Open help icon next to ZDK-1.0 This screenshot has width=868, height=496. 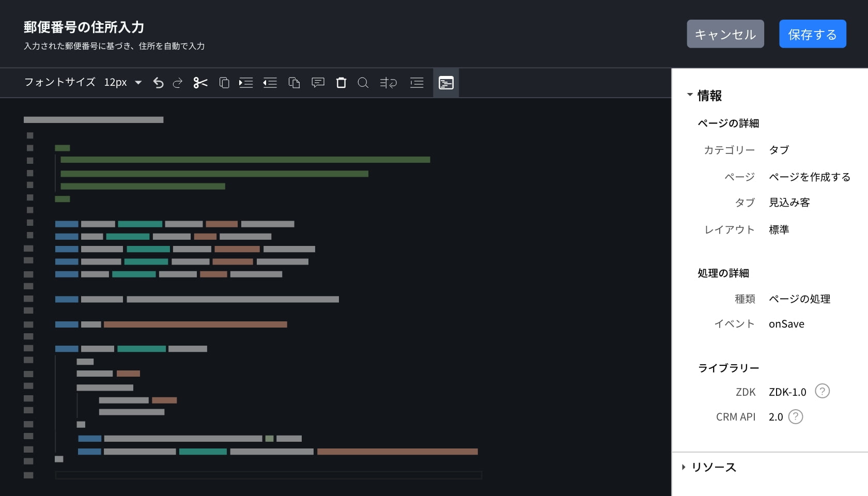[822, 391]
